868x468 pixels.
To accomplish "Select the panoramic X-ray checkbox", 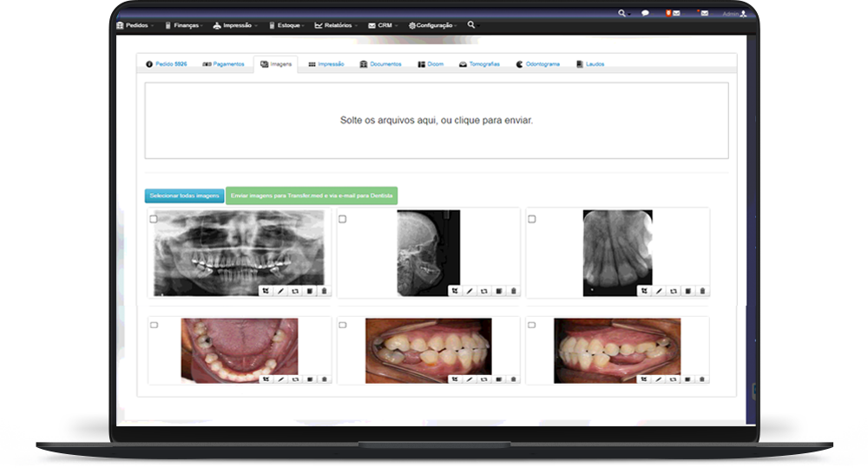I will pos(154,219).
